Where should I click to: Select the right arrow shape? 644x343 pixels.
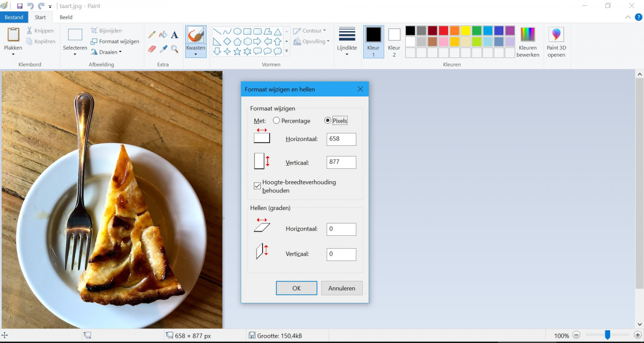tap(258, 41)
